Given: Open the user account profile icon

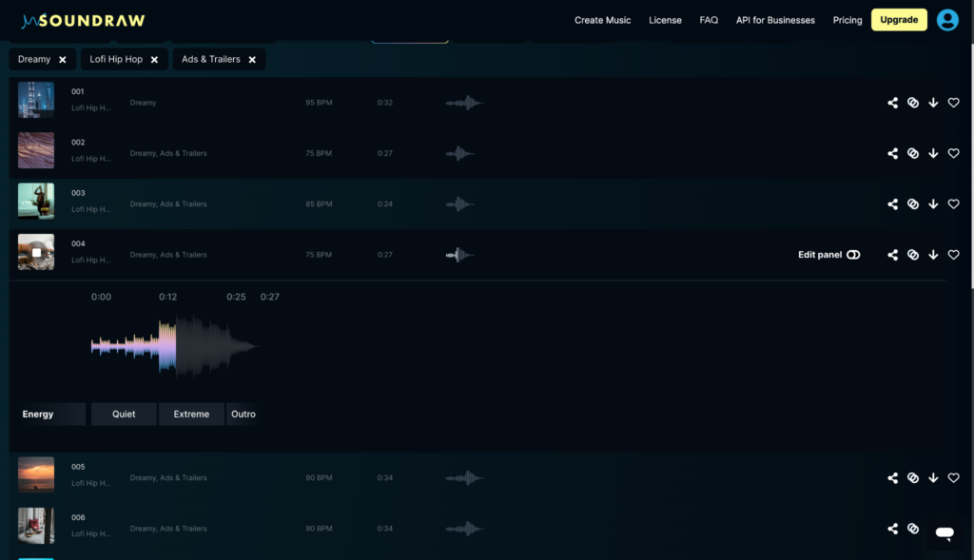Looking at the screenshot, I should coord(947,19).
